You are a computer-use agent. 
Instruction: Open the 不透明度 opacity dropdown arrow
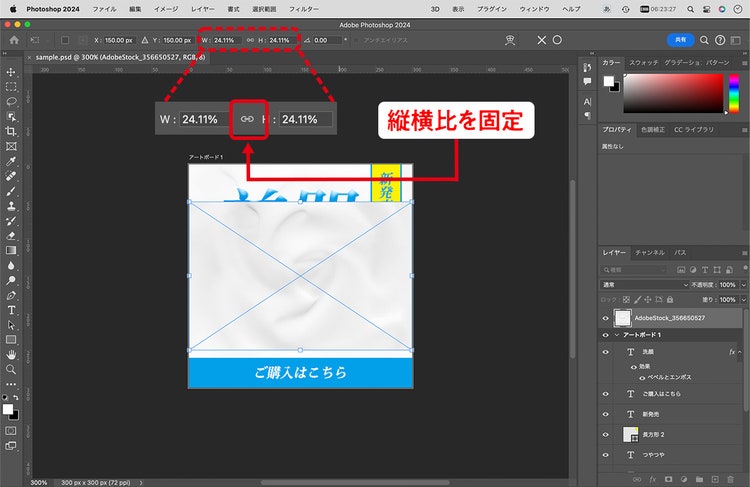click(x=743, y=285)
